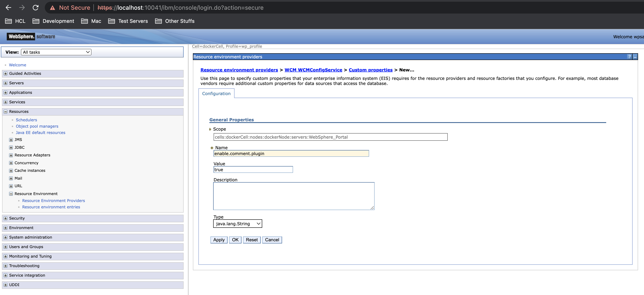Click the WCM WCMConfigService breadcrumb link
Screen dimensions: 644x295
click(313, 70)
